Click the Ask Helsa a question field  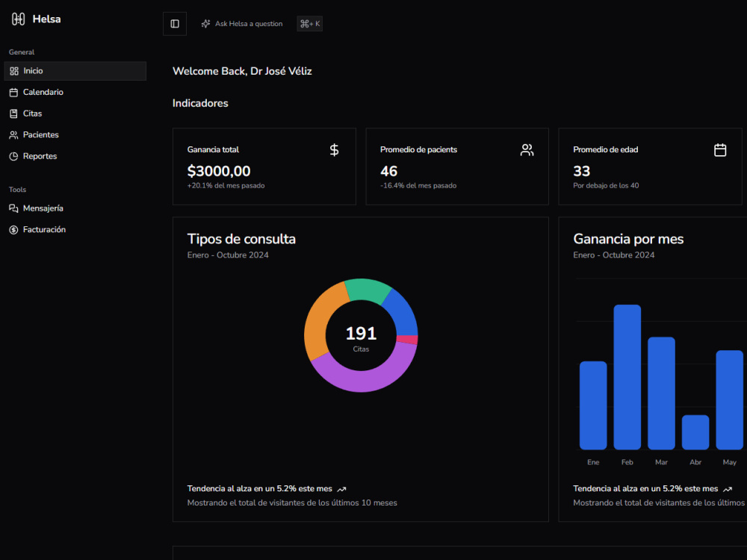pyautogui.click(x=242, y=24)
